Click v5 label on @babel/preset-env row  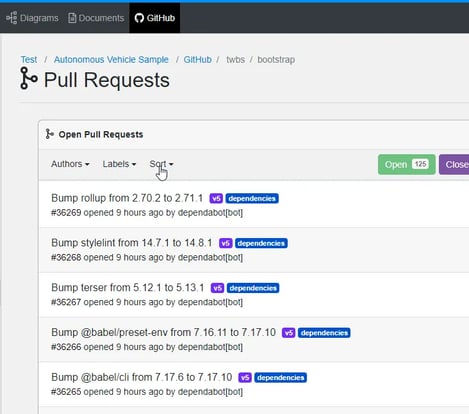[x=288, y=333]
